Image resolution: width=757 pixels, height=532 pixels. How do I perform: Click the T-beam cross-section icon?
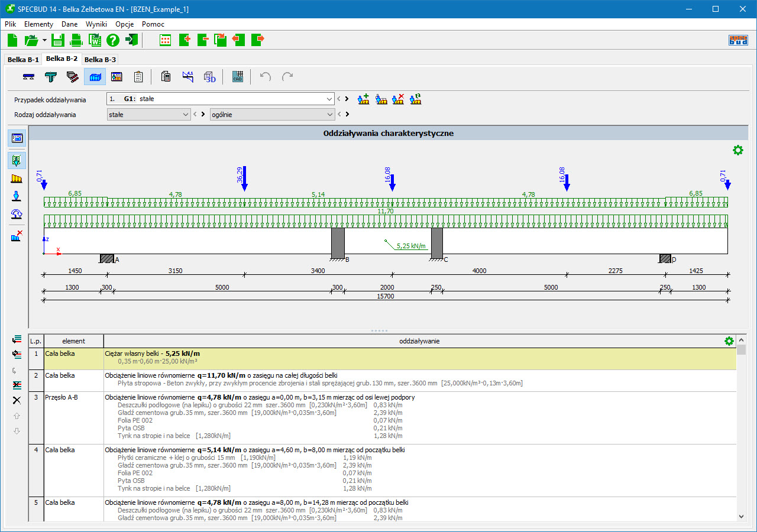51,77
